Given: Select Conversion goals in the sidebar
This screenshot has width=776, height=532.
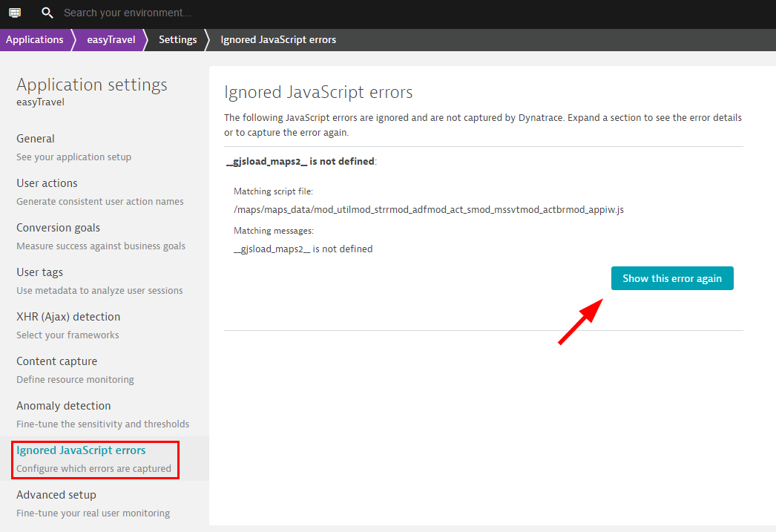Looking at the screenshot, I should coord(58,228).
